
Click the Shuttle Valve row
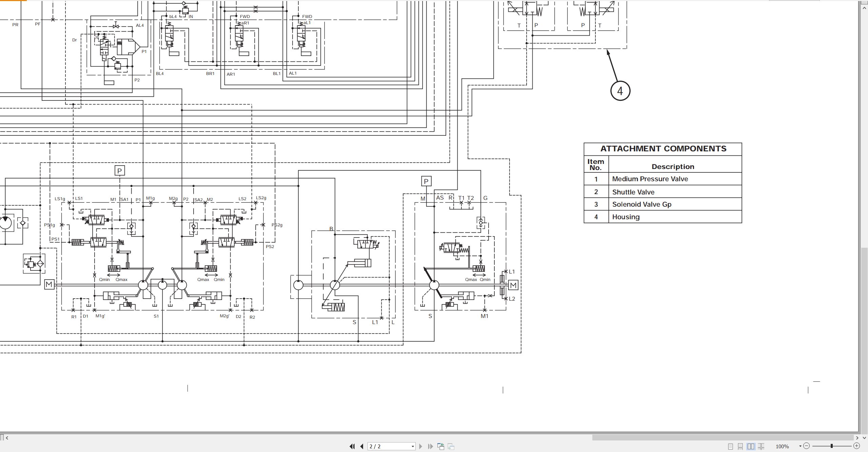point(663,192)
